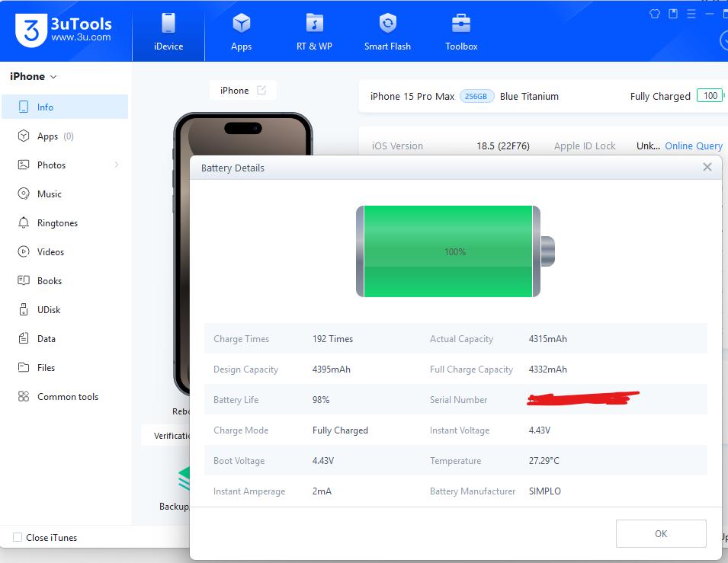Edit the iPhone device name
This screenshot has height=563, width=728.
[x=262, y=90]
